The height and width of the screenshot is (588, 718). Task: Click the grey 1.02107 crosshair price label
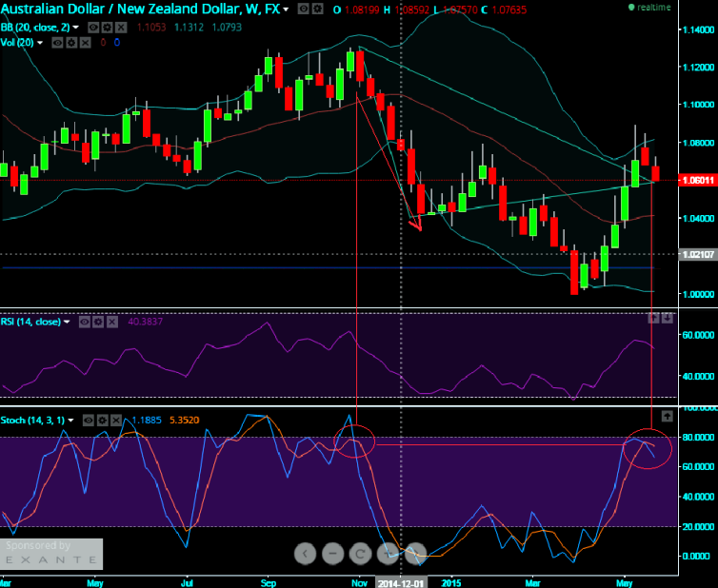[x=697, y=254]
